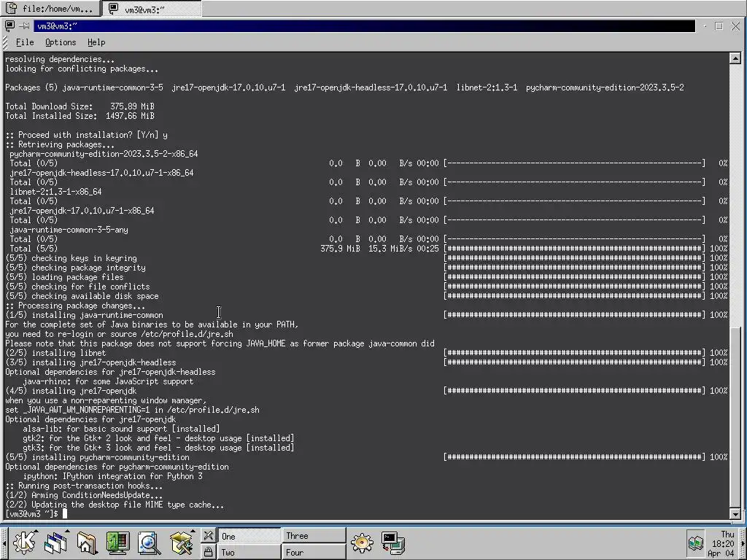Open the file search magnifier icon
The width and height of the screenshot is (747, 560).
coord(149,542)
